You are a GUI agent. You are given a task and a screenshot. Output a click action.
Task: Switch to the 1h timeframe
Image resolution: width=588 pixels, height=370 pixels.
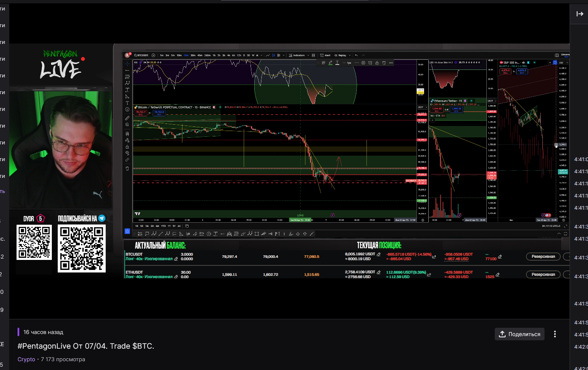pos(214,55)
